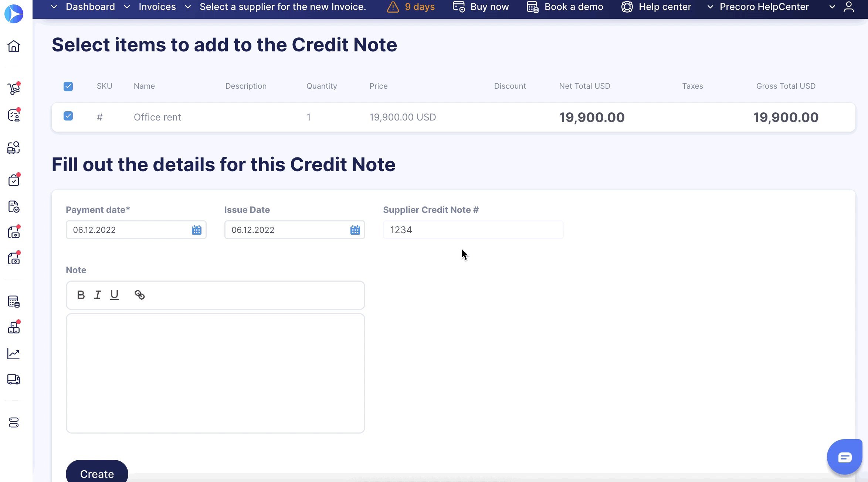
Task: Launch the chat widget bubble
Action: pos(845,456)
